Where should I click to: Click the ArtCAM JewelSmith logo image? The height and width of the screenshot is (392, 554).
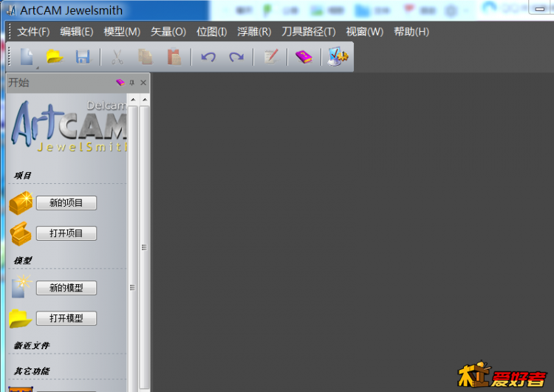pyautogui.click(x=68, y=125)
